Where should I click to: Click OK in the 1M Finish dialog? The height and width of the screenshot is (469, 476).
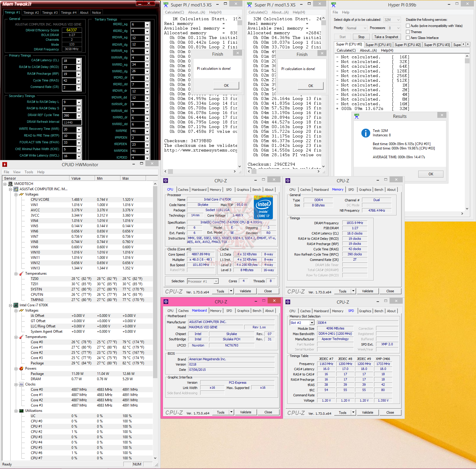pos(226,86)
